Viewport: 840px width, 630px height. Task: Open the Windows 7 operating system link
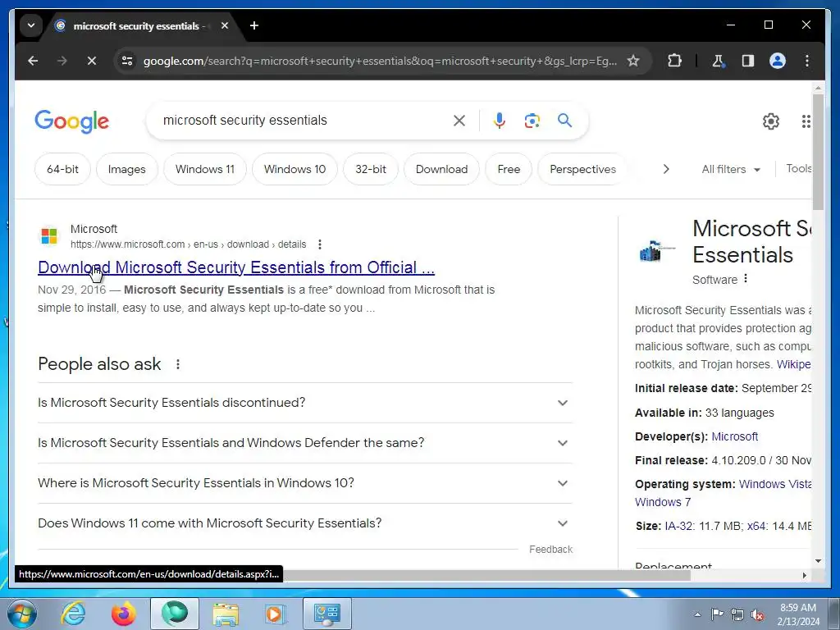[x=663, y=502]
